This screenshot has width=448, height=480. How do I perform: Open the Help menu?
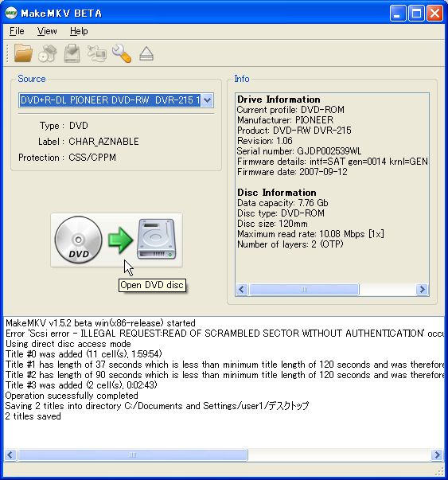click(79, 31)
